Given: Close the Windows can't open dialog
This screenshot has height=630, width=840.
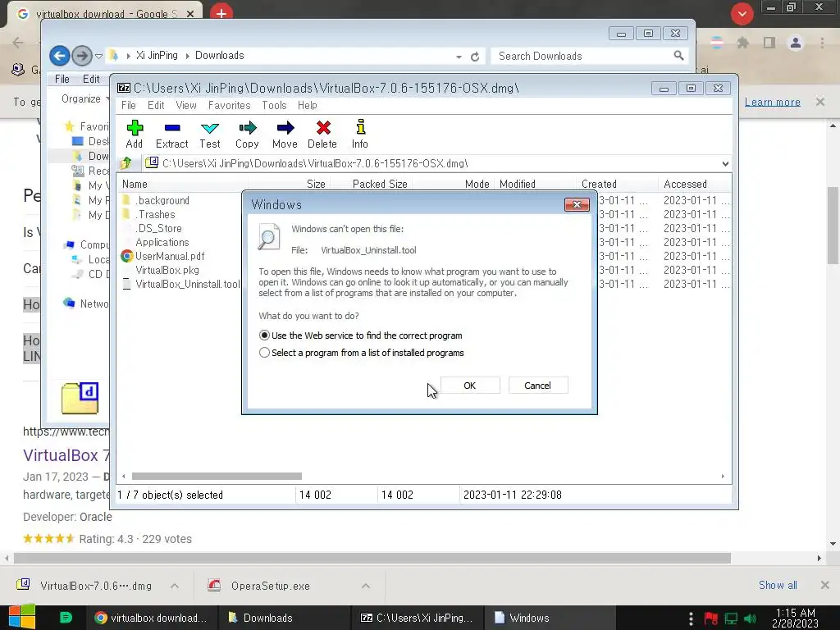Looking at the screenshot, I should coord(577,204).
